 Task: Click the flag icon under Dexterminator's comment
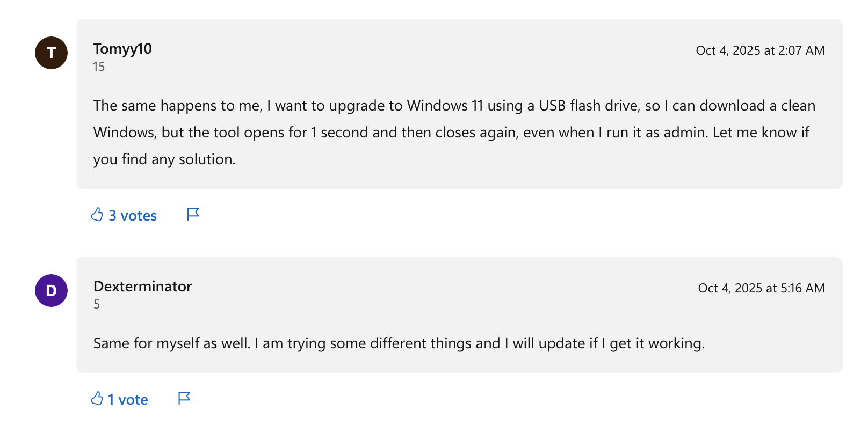coord(183,398)
